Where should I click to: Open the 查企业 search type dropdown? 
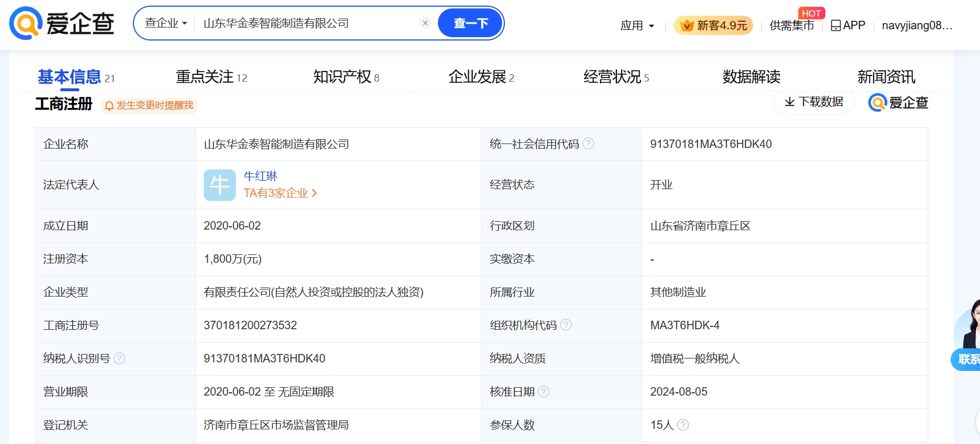165,23
